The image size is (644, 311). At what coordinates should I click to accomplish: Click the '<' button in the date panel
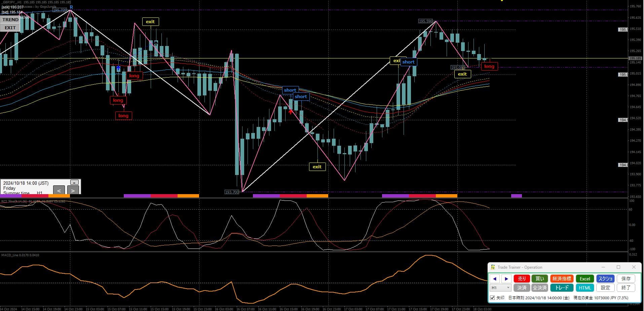pyautogui.click(x=59, y=190)
